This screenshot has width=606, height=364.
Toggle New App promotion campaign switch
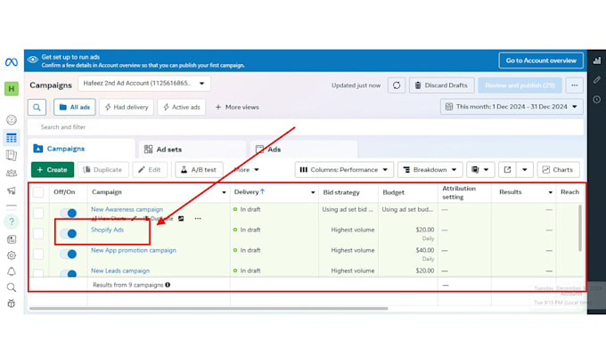pyautogui.click(x=69, y=254)
